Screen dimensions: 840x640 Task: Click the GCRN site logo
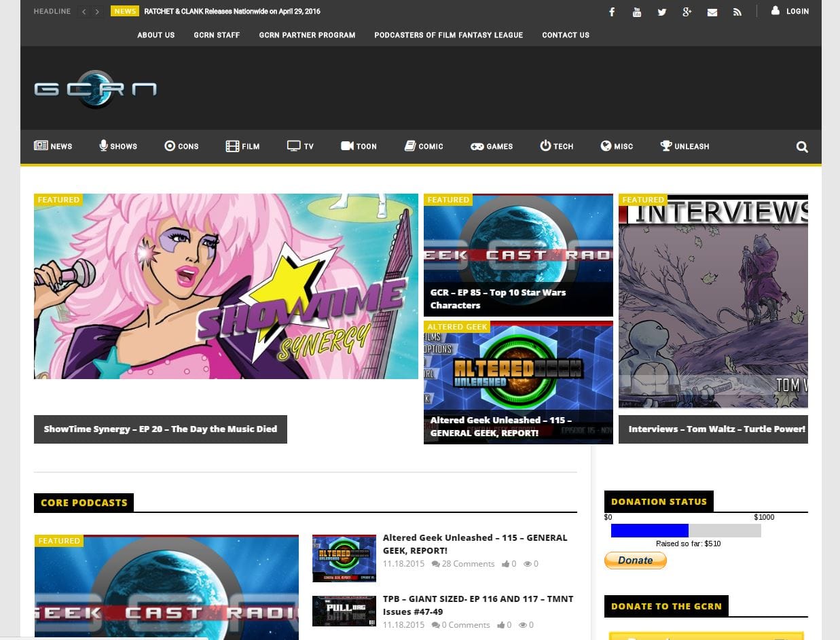click(x=96, y=89)
